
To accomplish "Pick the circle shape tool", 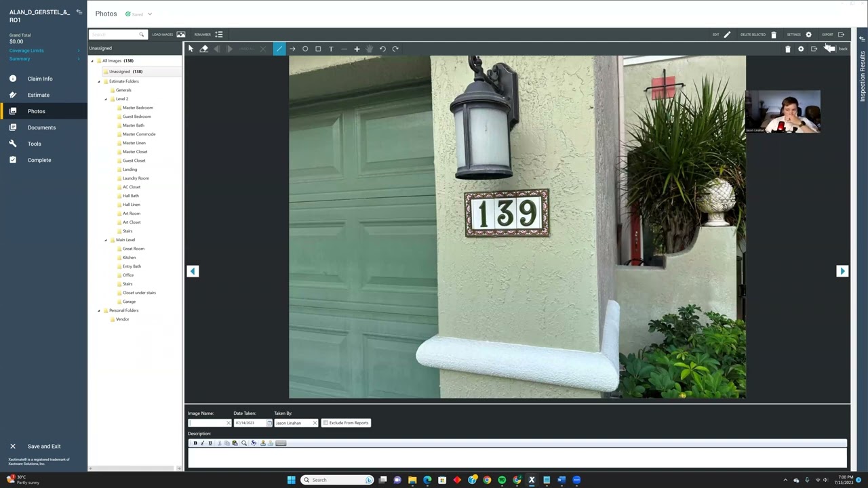I will click(x=305, y=49).
